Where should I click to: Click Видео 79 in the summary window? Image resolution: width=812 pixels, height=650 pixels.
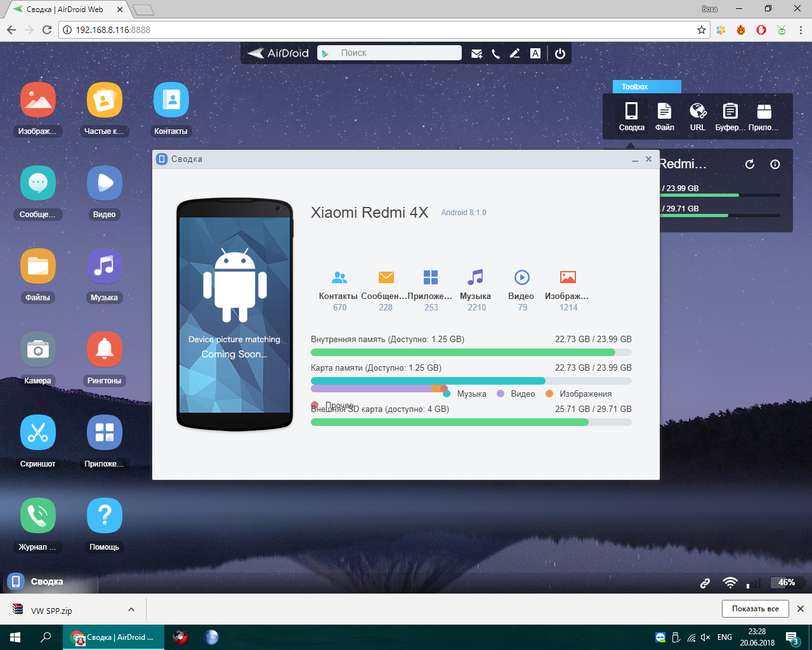pos(521,291)
